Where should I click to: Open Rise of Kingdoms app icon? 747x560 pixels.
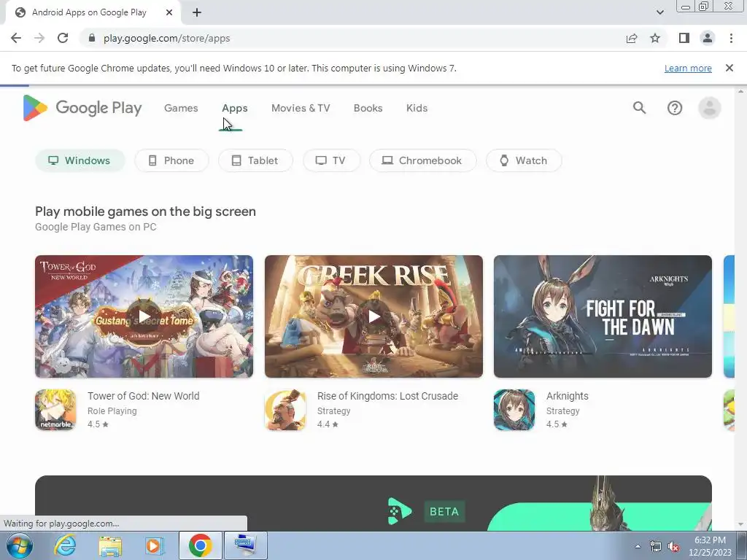tap(285, 410)
